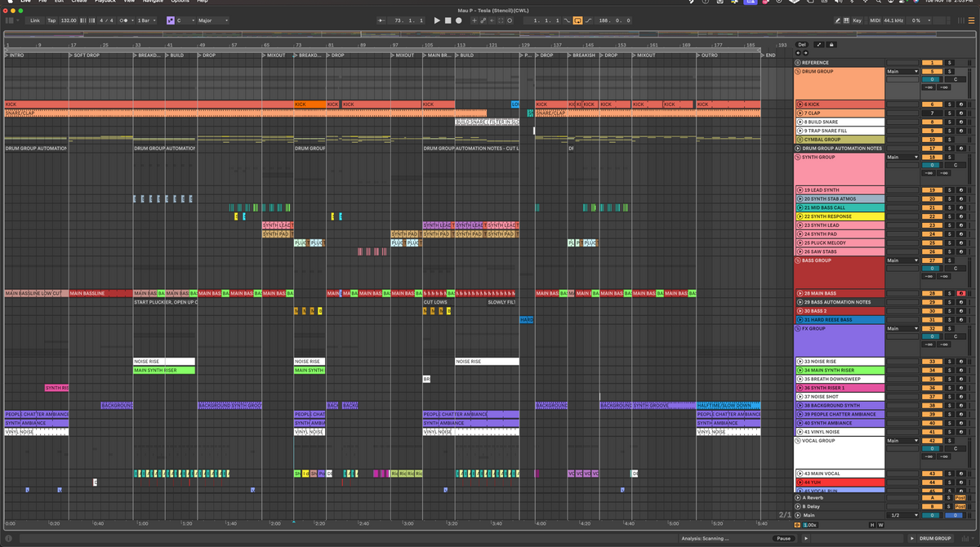Screen dimensions: 980x547
Task: Arm the 43 MAIN VOCAL track
Action: point(960,474)
